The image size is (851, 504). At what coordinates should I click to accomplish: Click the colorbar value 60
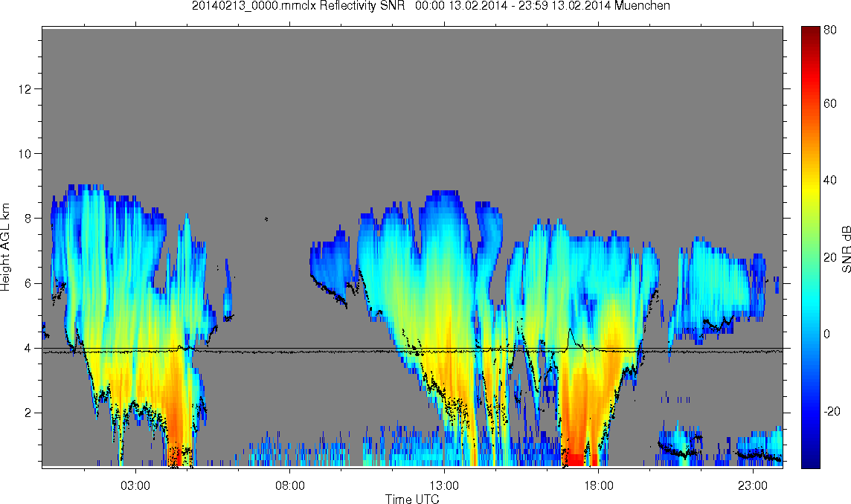point(830,103)
